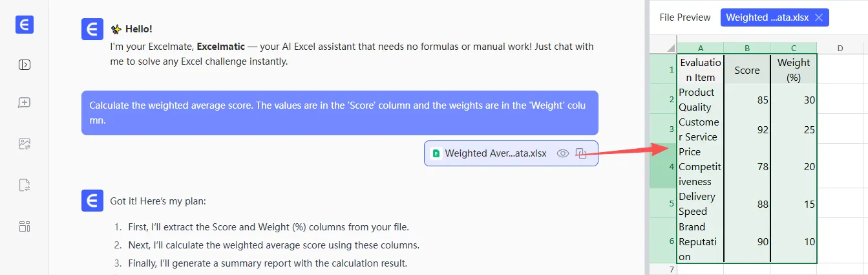Open the templates layout icon in the sidebar
This screenshot has width=868, height=275.
pyautogui.click(x=25, y=226)
